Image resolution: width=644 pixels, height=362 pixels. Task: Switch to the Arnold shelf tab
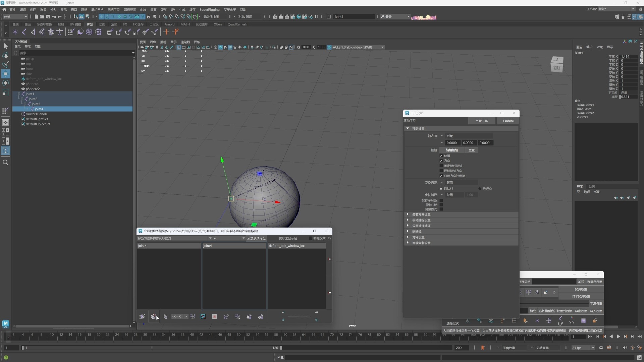(169, 24)
